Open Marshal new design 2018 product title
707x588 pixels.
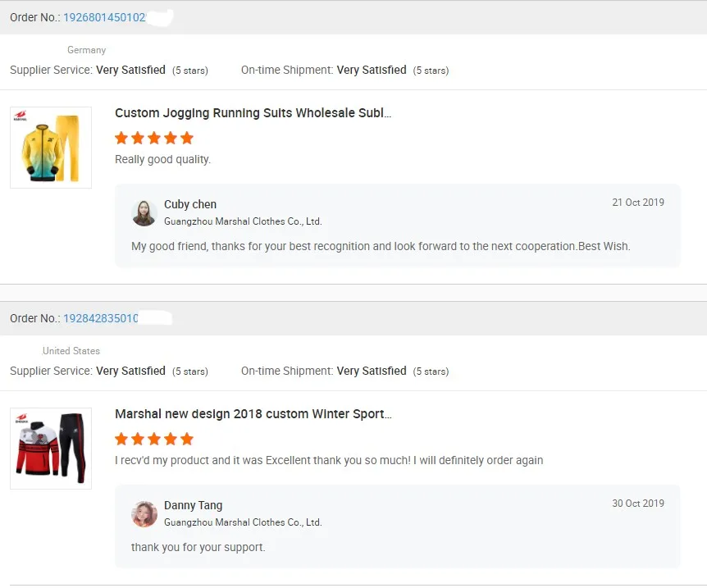point(253,414)
